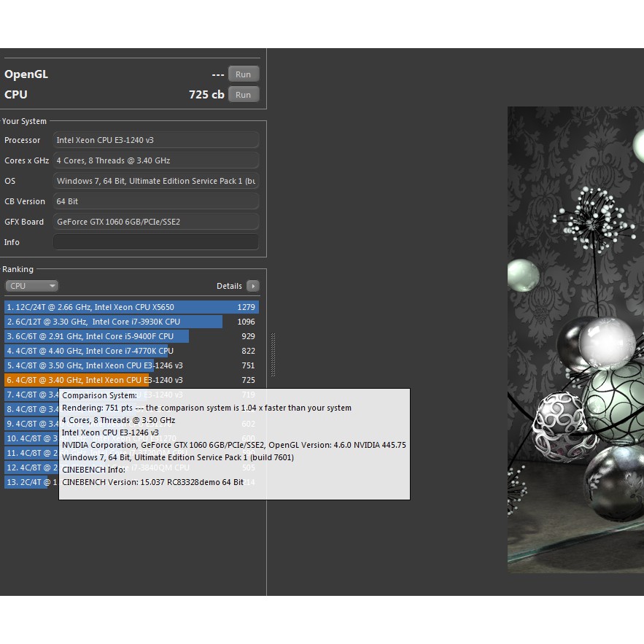Open the CPU ranking dropdown
644x644 pixels.
click(x=31, y=286)
